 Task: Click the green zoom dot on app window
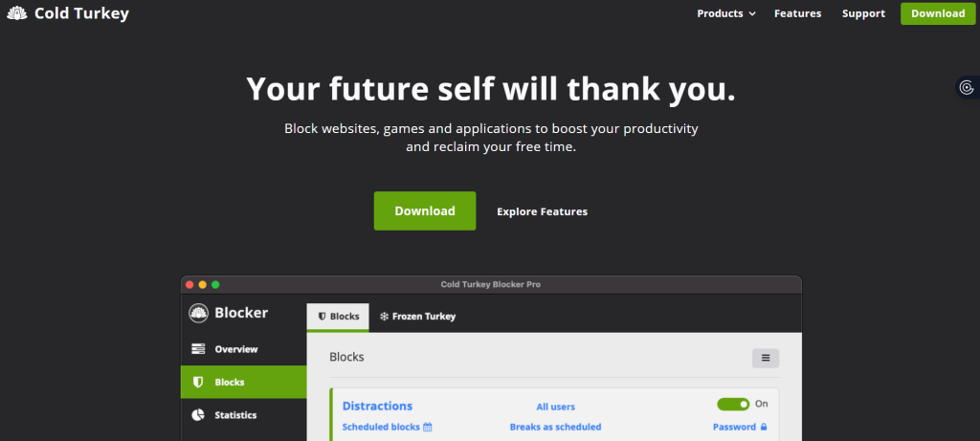215,285
